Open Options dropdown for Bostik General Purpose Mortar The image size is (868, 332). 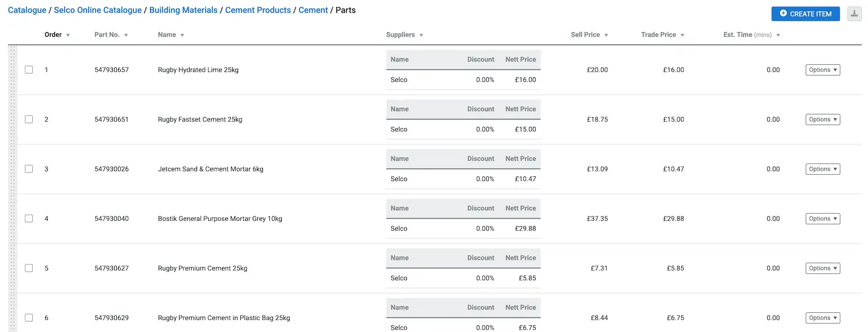[x=823, y=219]
